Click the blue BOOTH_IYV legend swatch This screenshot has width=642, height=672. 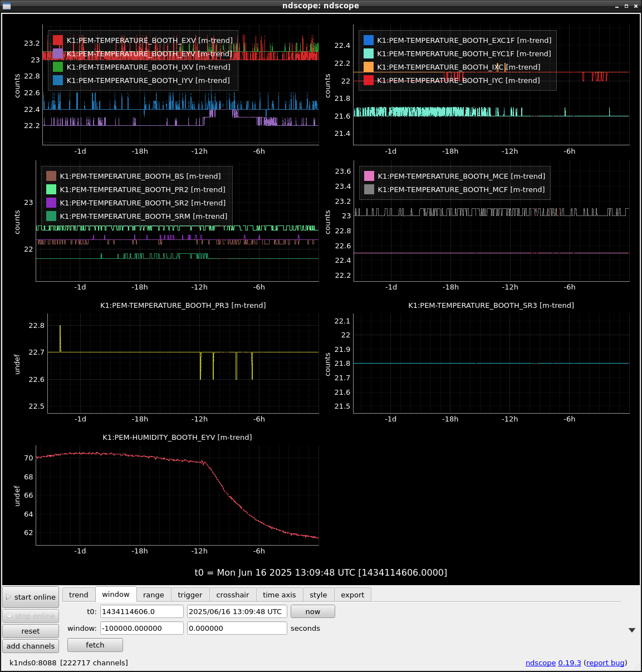58,80
